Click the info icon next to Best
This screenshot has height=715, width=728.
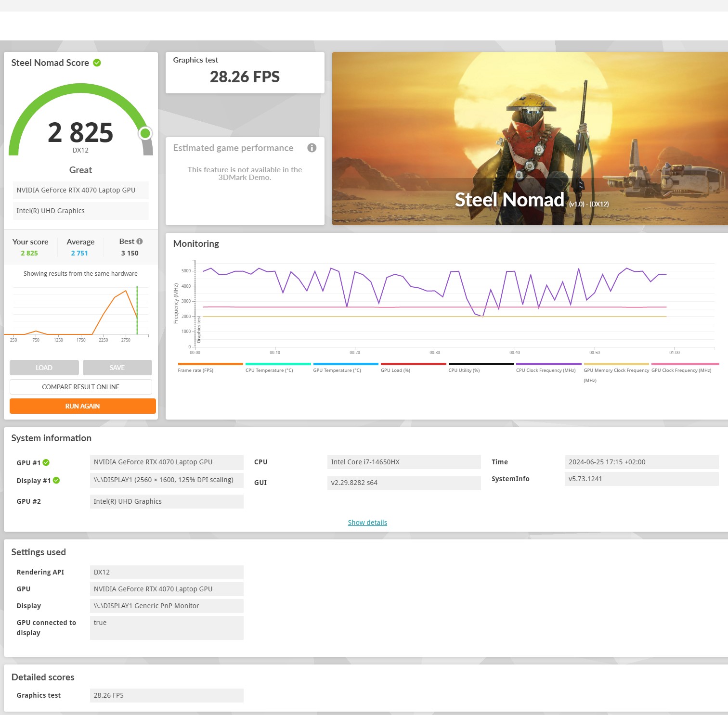click(140, 242)
